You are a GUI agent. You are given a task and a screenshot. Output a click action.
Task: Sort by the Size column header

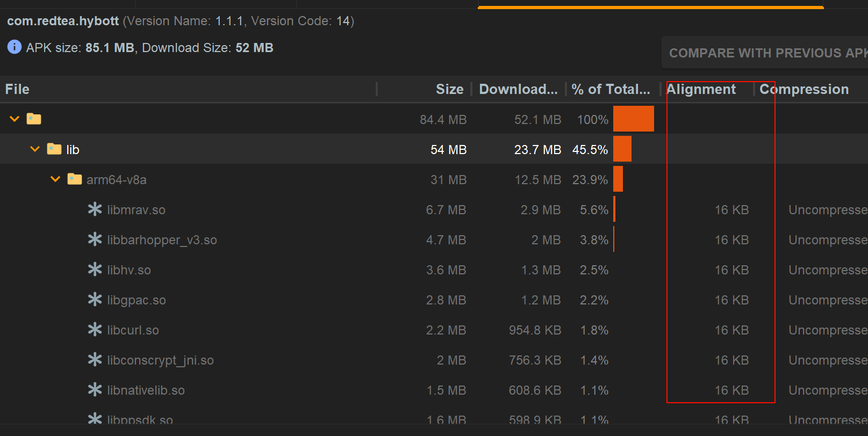(x=449, y=89)
